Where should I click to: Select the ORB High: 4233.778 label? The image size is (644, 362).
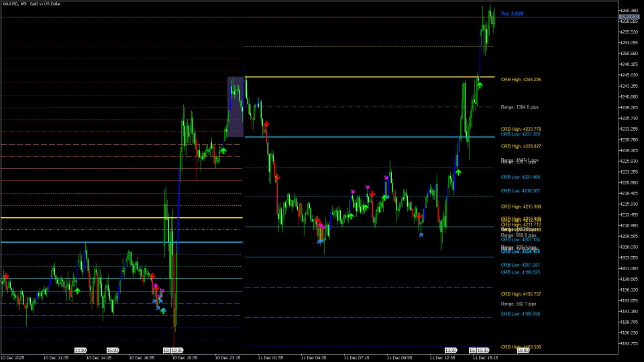point(521,129)
